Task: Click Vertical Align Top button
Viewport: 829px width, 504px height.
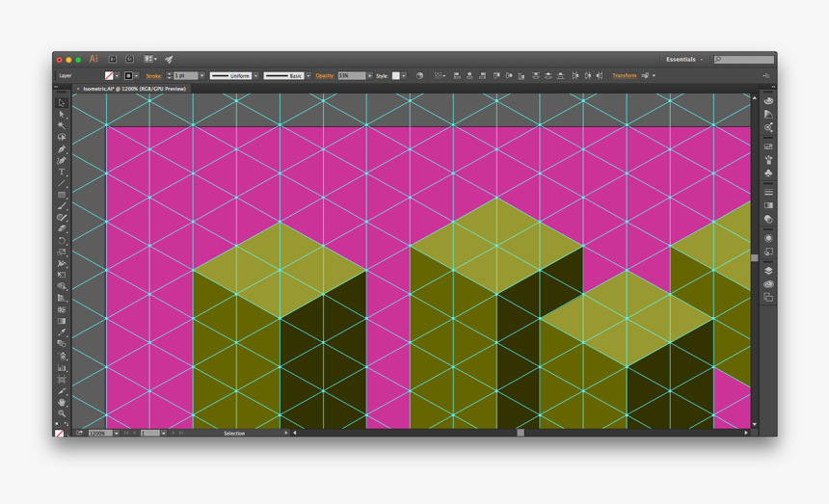Action: (496, 75)
